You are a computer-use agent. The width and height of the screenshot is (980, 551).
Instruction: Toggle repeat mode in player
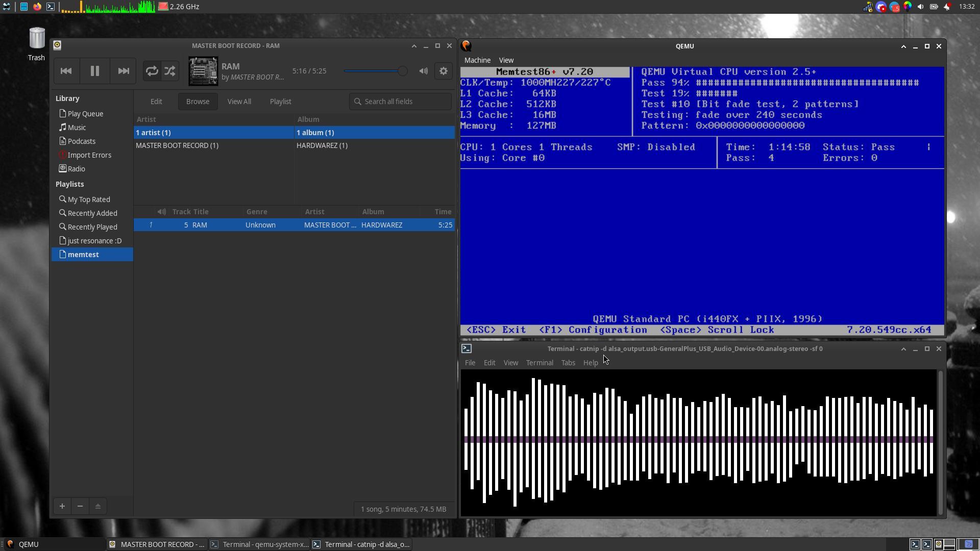[x=152, y=71]
